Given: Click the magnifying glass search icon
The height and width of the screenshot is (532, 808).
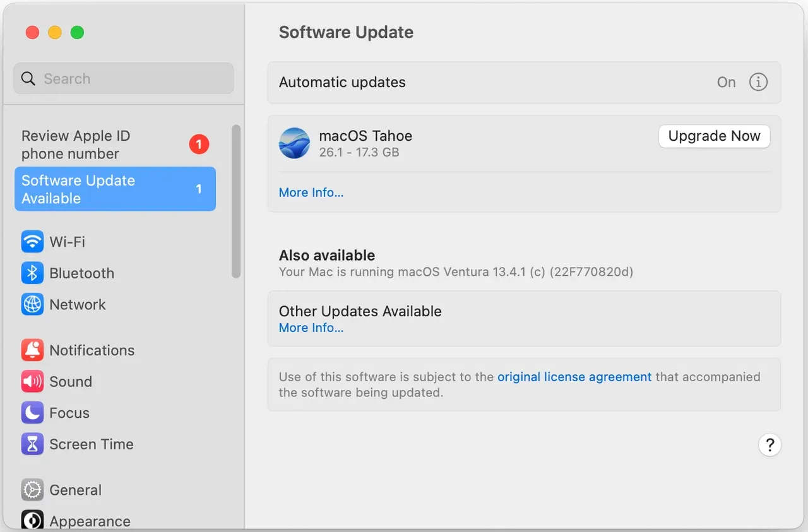Looking at the screenshot, I should pyautogui.click(x=28, y=79).
